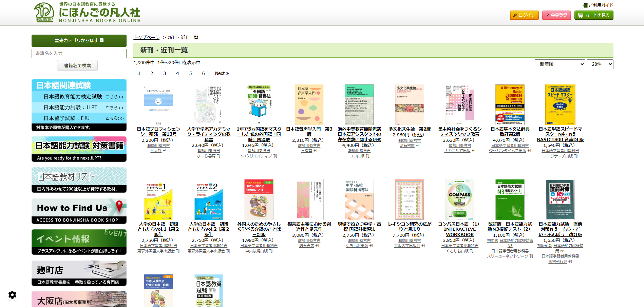Click cover of ともだち Vol.2

(x=209, y=200)
